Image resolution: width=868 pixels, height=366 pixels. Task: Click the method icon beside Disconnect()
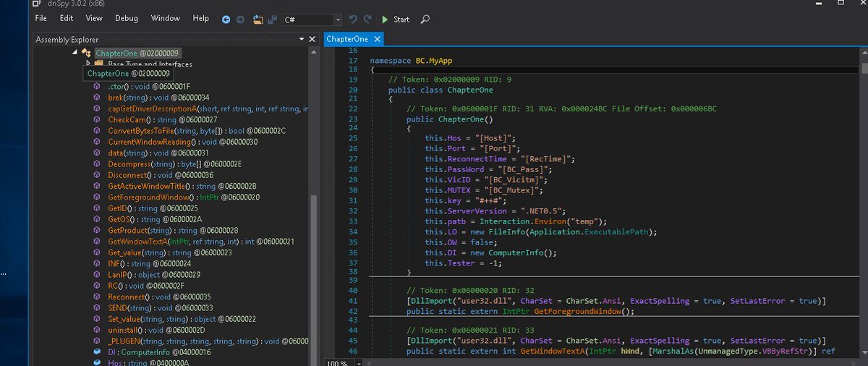[97, 175]
